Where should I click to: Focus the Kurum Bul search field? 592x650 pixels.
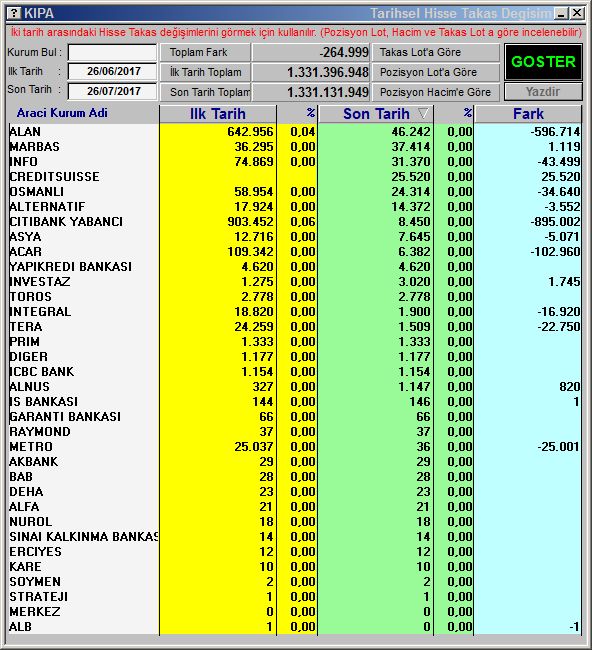click(x=112, y=53)
